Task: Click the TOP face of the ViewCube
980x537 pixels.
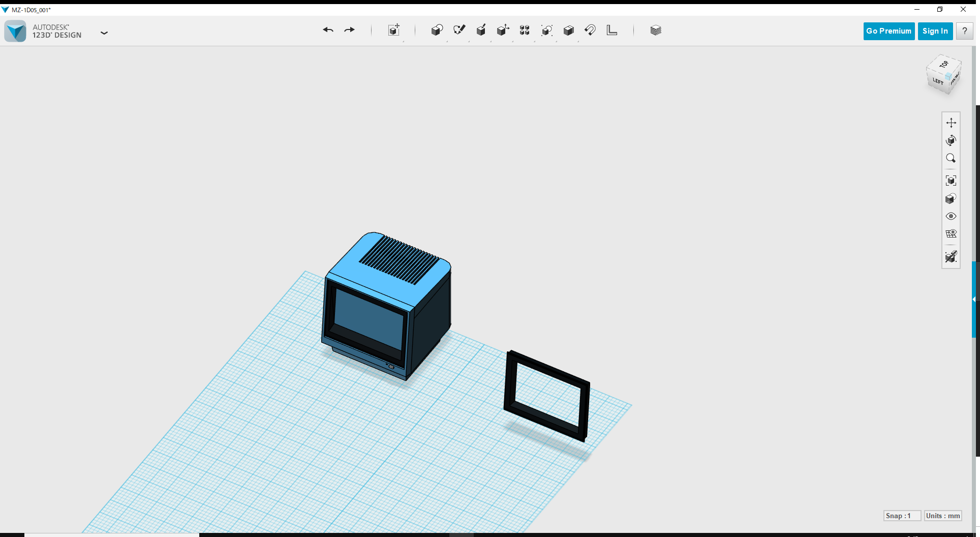Action: (944, 65)
